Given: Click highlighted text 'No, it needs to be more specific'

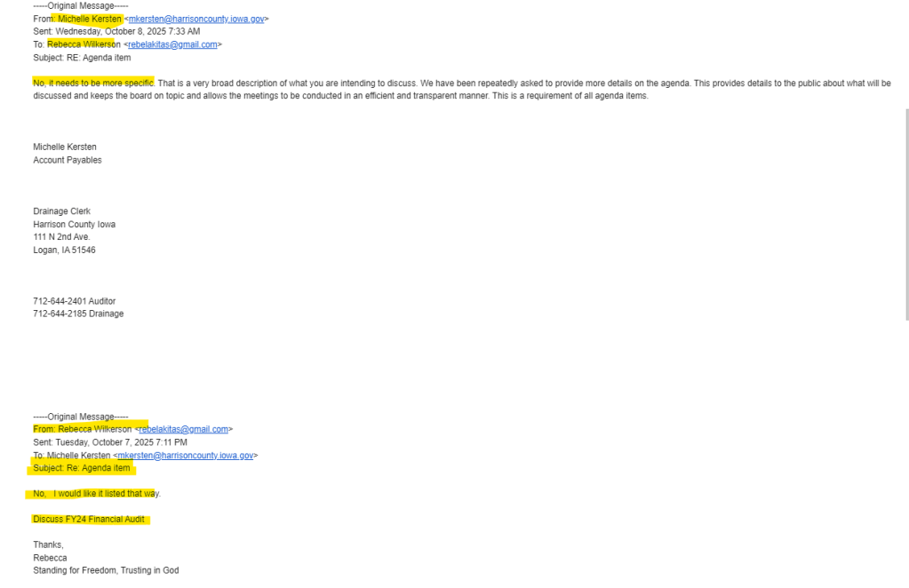Looking at the screenshot, I should pyautogui.click(x=93, y=83).
